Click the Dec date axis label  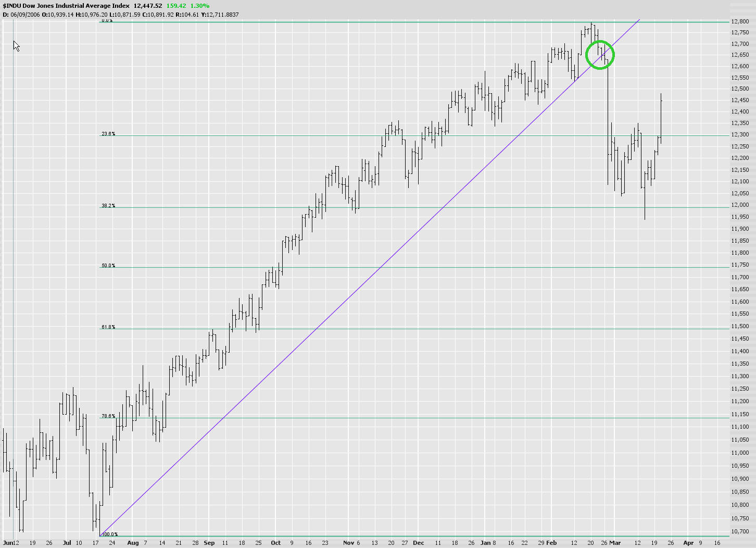pos(419,543)
